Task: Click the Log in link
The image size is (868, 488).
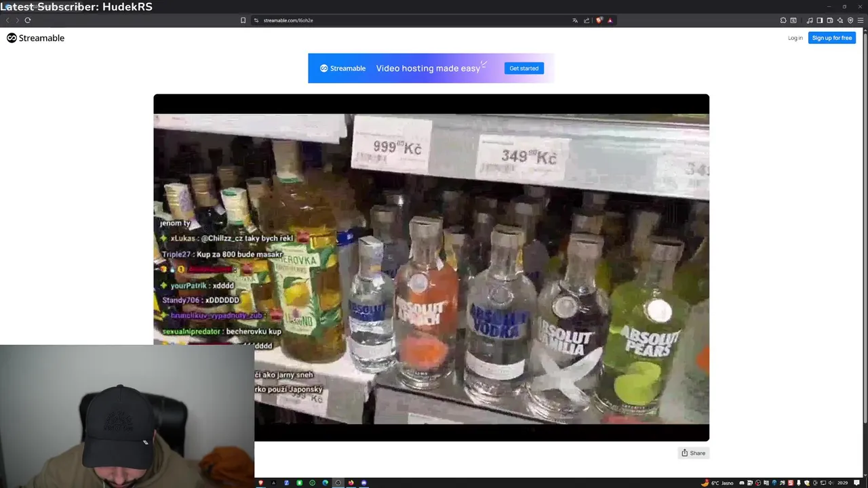Action: (795, 38)
